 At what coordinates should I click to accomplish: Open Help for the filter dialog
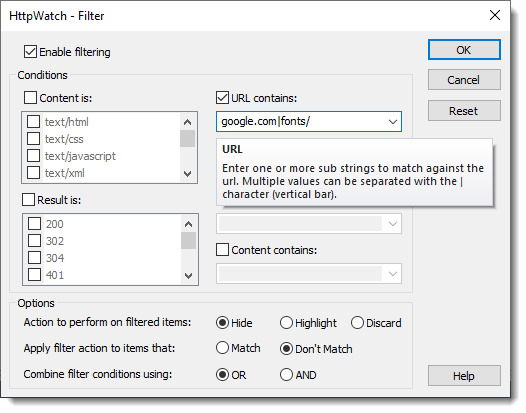click(x=464, y=376)
